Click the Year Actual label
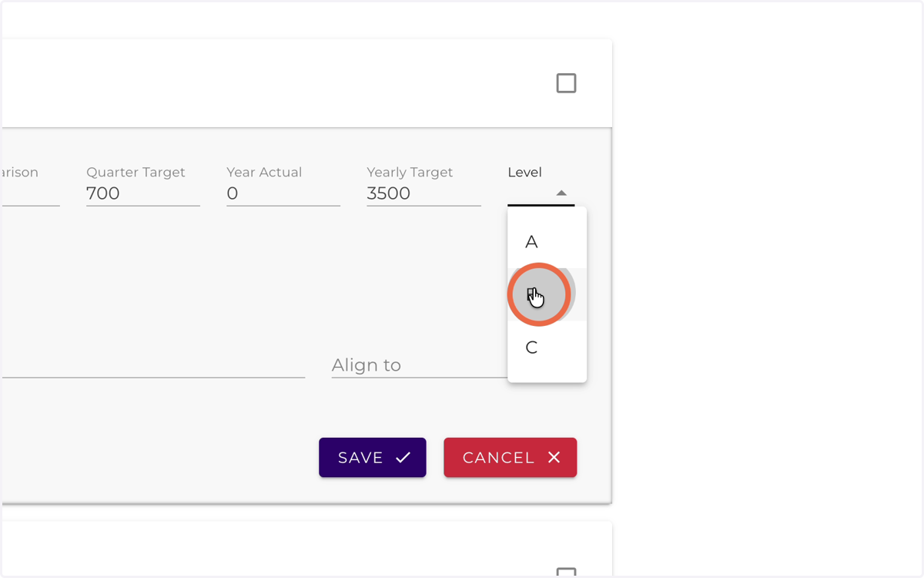This screenshot has height=578, width=924. tap(264, 173)
